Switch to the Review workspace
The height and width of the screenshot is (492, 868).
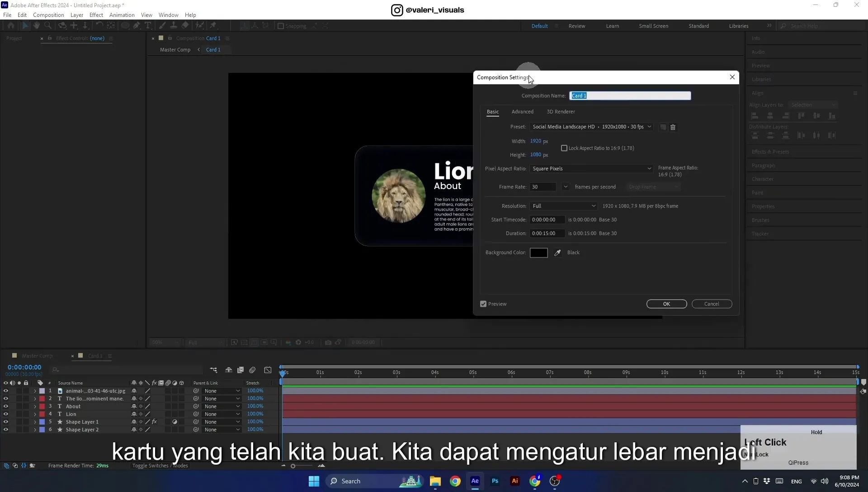point(576,26)
